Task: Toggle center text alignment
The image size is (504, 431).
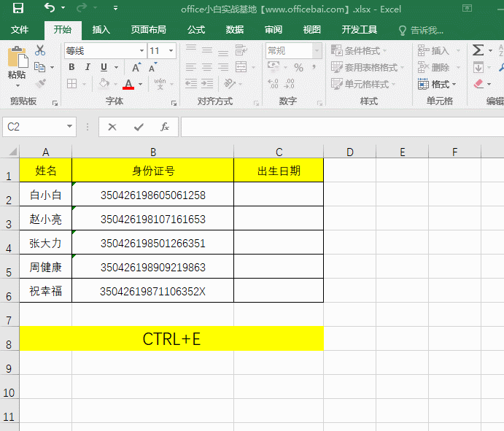Action: coord(207,67)
